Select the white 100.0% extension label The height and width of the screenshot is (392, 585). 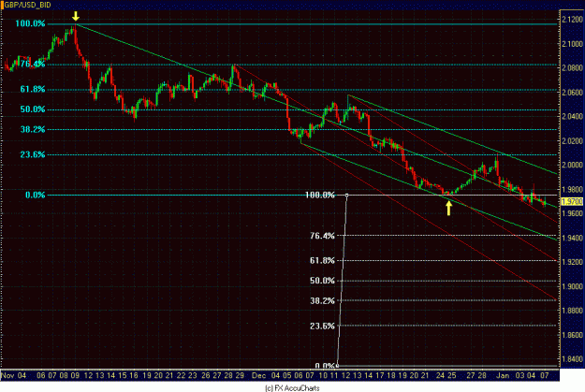coord(320,195)
